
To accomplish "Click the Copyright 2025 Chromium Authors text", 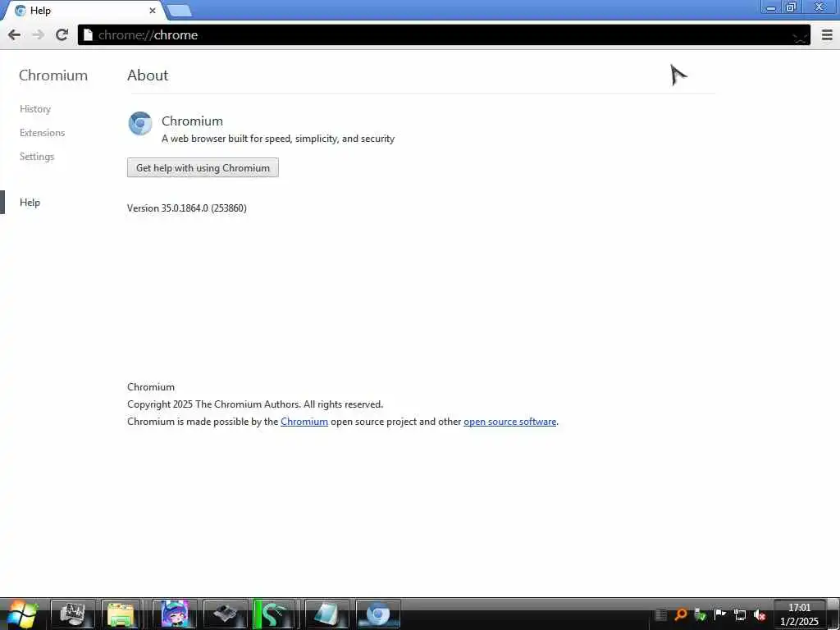I will pos(255,404).
